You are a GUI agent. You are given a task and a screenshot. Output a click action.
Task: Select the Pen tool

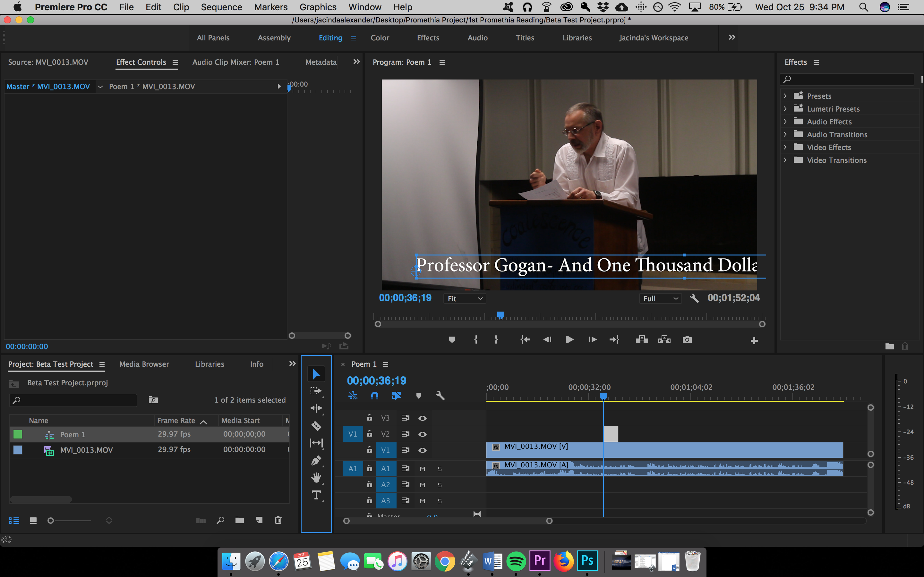tap(316, 461)
